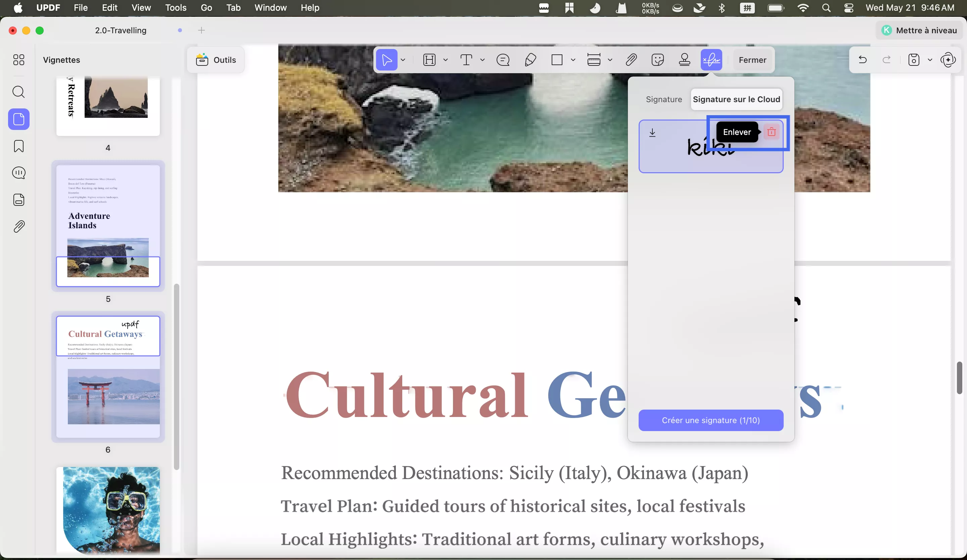Open the Edit menu
This screenshot has height=560, width=967.
pos(109,8)
